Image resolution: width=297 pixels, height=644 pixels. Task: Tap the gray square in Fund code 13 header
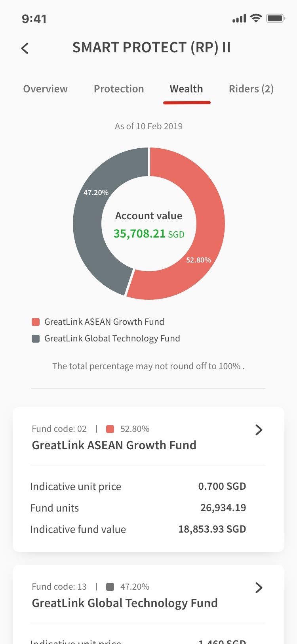coord(110,587)
